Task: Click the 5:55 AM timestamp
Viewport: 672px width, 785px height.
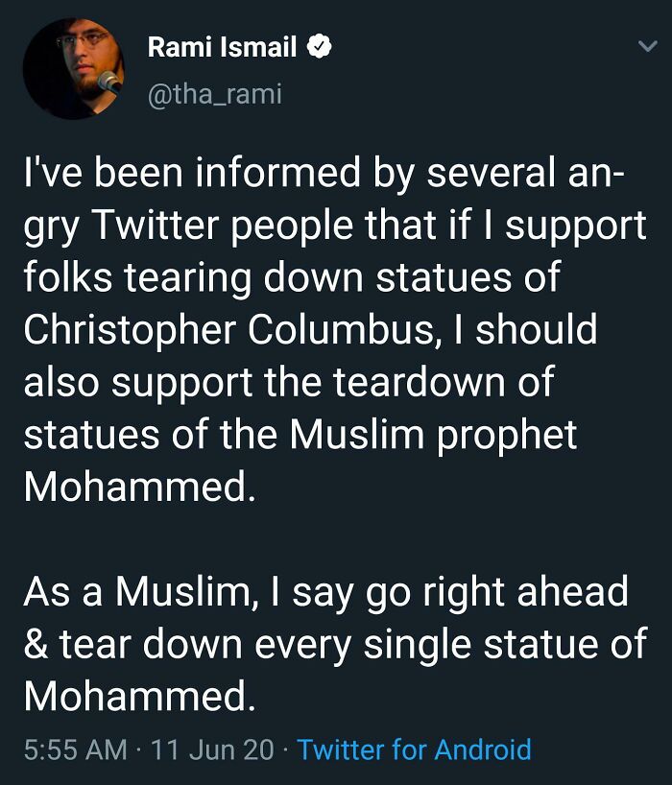Action: click(75, 749)
